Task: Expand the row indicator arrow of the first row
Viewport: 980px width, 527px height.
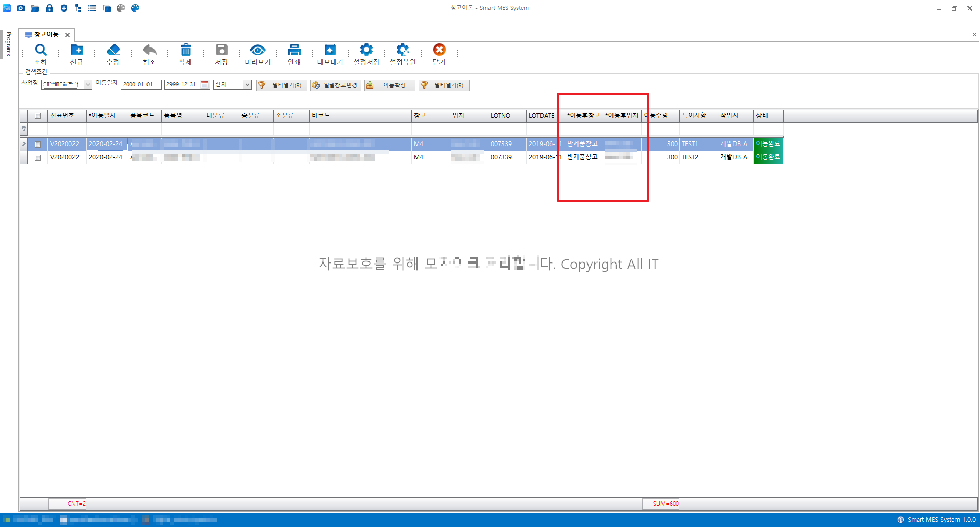Action: [23, 144]
